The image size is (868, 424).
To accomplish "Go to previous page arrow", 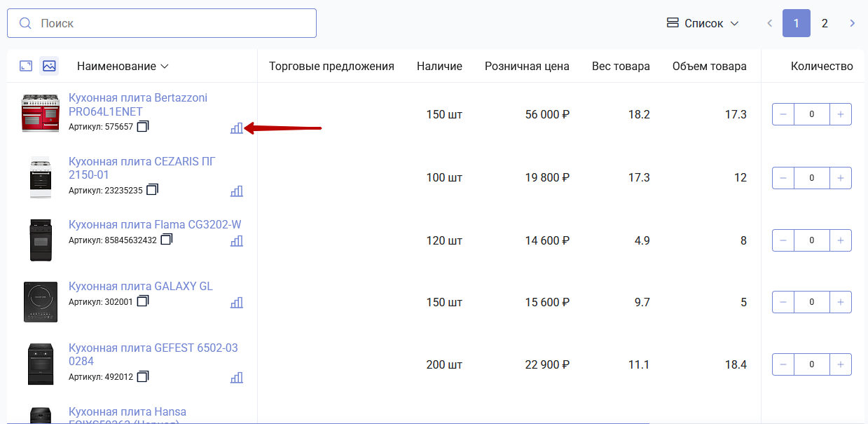I will (x=769, y=23).
